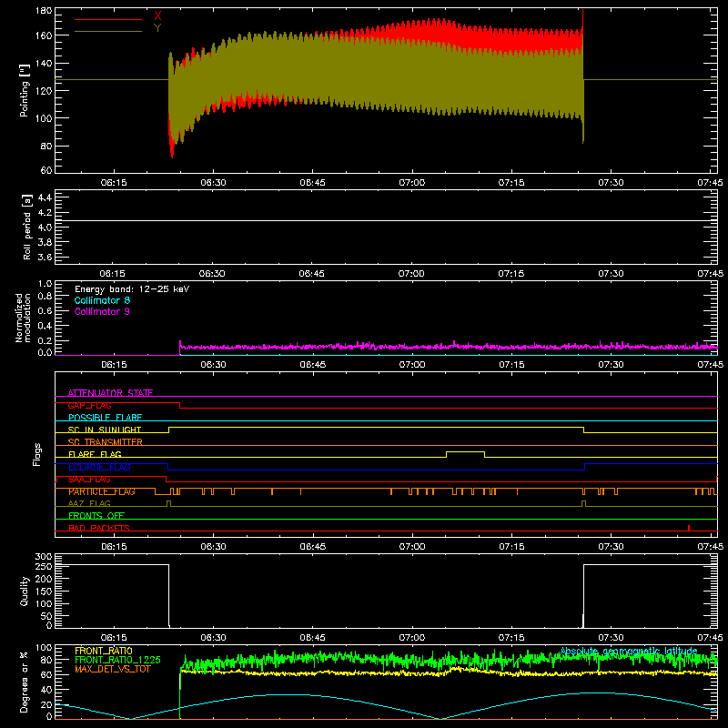
Task: Click 07:15 time label under Flags plot
Action: [x=511, y=547]
